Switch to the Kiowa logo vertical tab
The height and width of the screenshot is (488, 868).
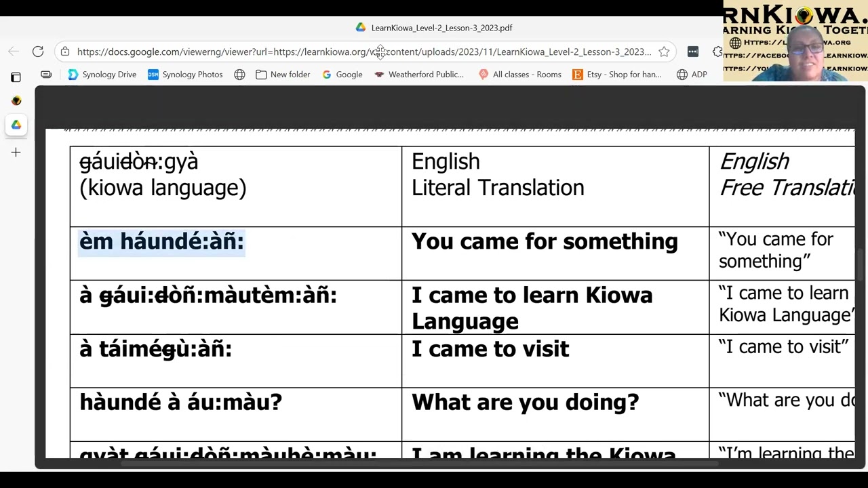tap(16, 101)
